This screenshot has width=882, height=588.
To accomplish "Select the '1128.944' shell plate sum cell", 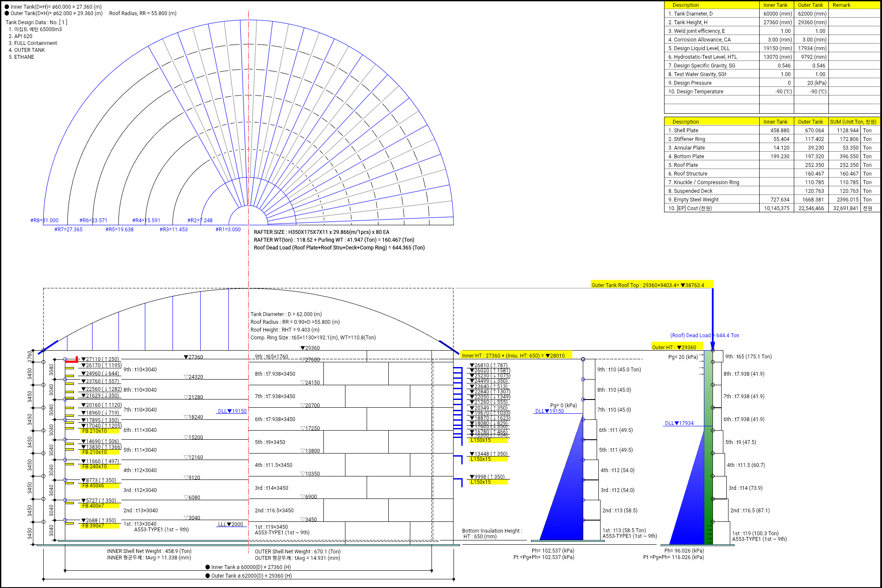I will (848, 131).
